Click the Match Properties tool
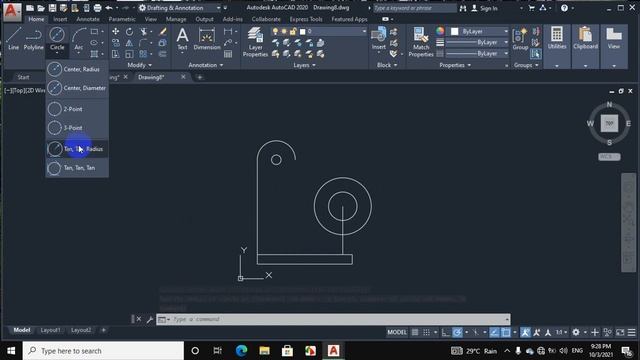The image size is (640, 360). [421, 42]
